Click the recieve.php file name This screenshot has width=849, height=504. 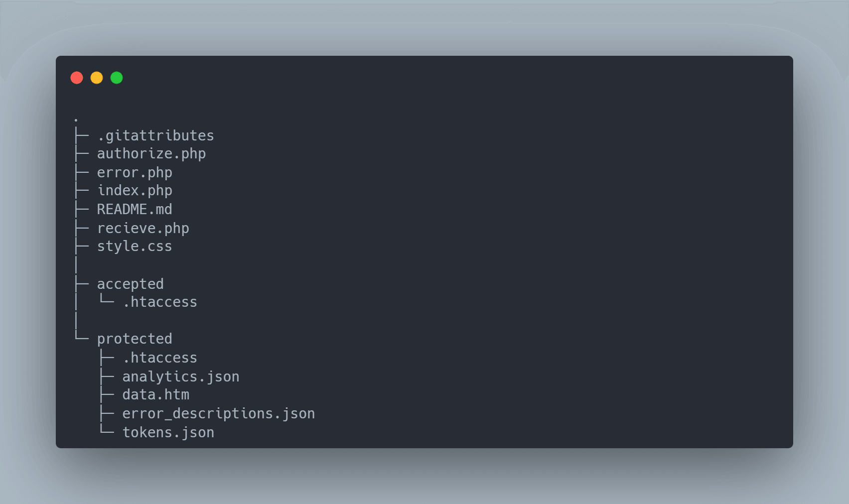click(143, 229)
